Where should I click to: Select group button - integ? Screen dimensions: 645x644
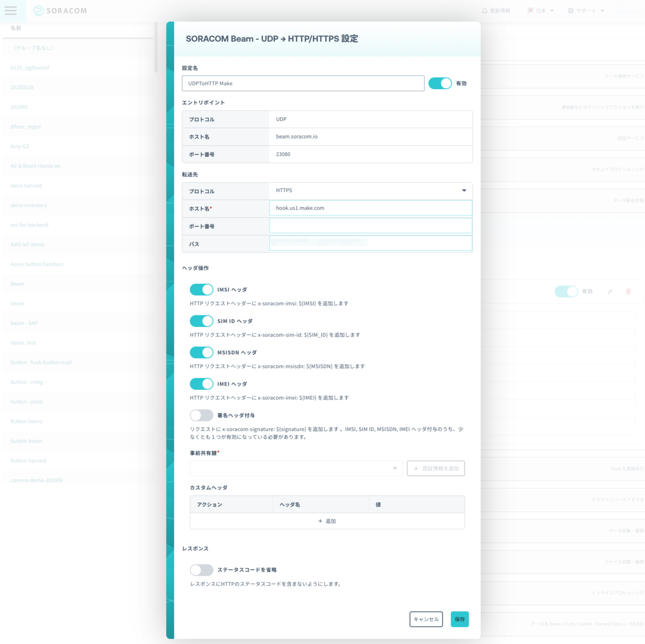[x=78, y=382]
